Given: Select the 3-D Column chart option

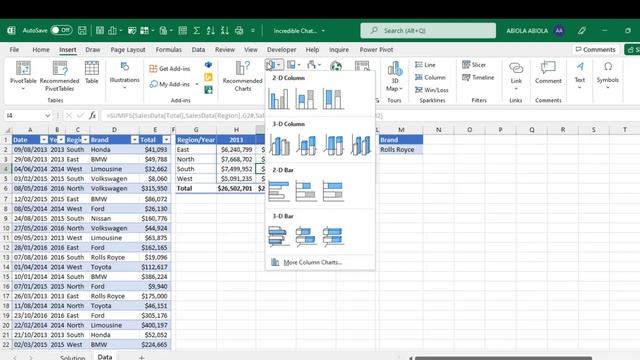Looking at the screenshot, I should pyautogui.click(x=361, y=145).
